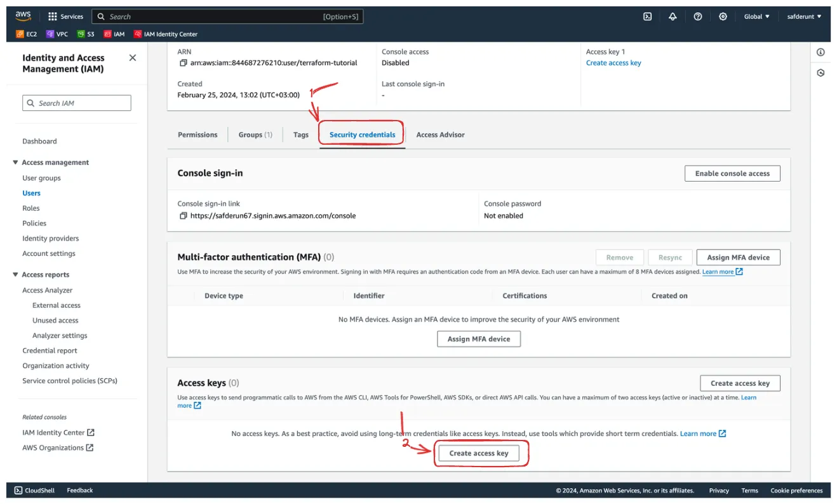Open Organization activity in sidebar
Viewport: 837px width, 504px height.
click(56, 366)
